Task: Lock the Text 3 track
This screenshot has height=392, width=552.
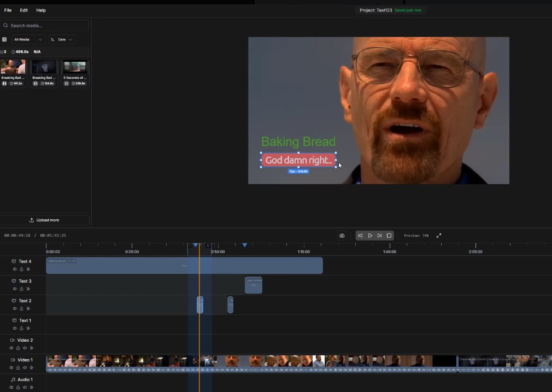Action: pyautogui.click(x=21, y=289)
